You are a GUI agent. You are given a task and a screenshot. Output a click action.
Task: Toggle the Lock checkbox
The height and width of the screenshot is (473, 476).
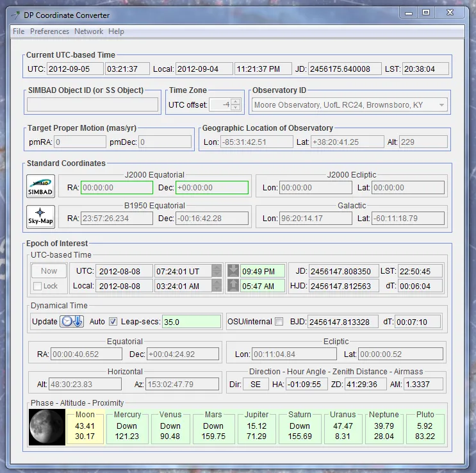click(x=37, y=286)
